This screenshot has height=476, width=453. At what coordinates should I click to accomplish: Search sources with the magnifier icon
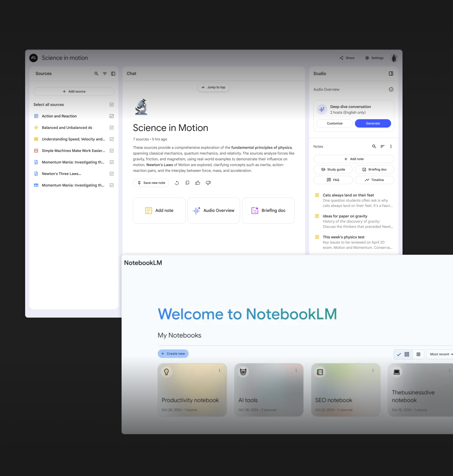click(96, 74)
